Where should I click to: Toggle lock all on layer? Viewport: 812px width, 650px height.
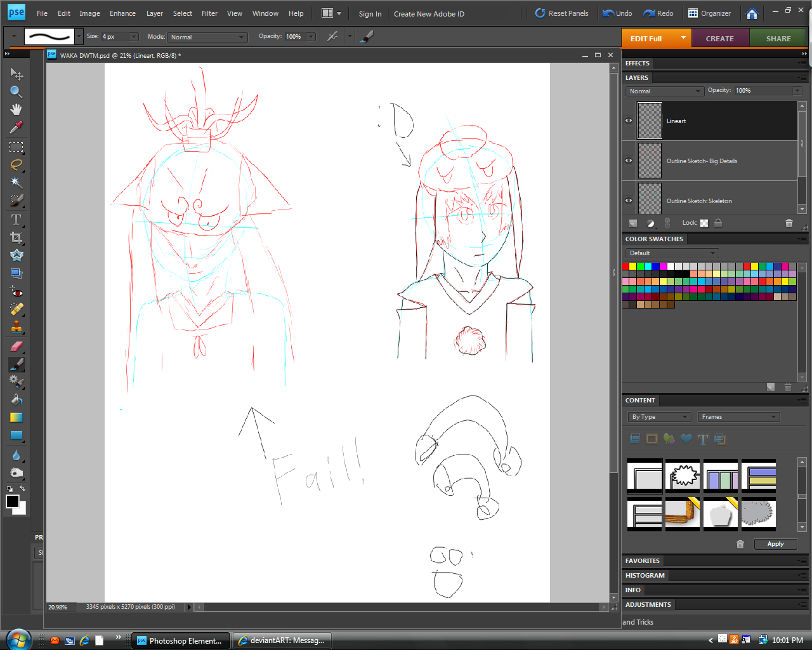(x=718, y=223)
